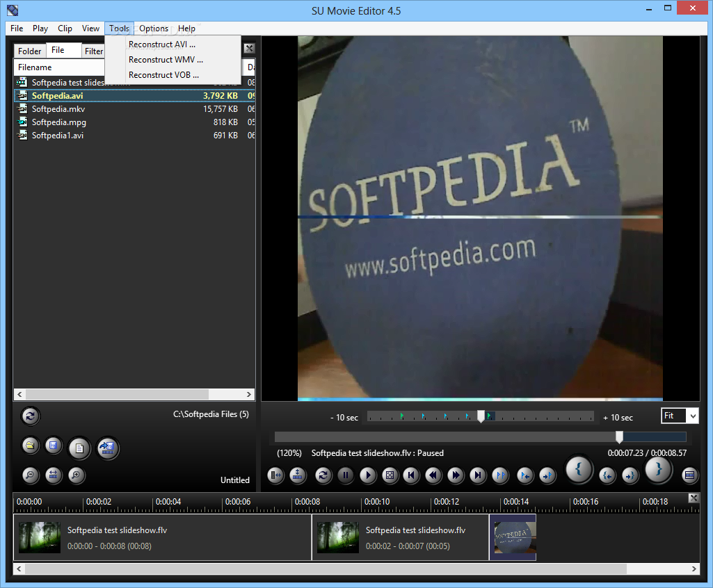The width and height of the screenshot is (713, 588).
Task: Click the zoom out magnifier icon for the timeline
Action: [x=30, y=475]
